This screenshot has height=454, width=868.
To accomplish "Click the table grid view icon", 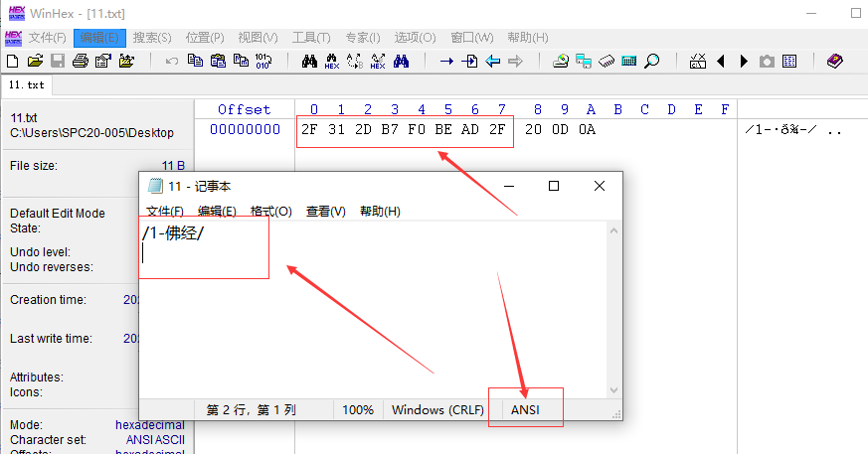I will [x=789, y=61].
